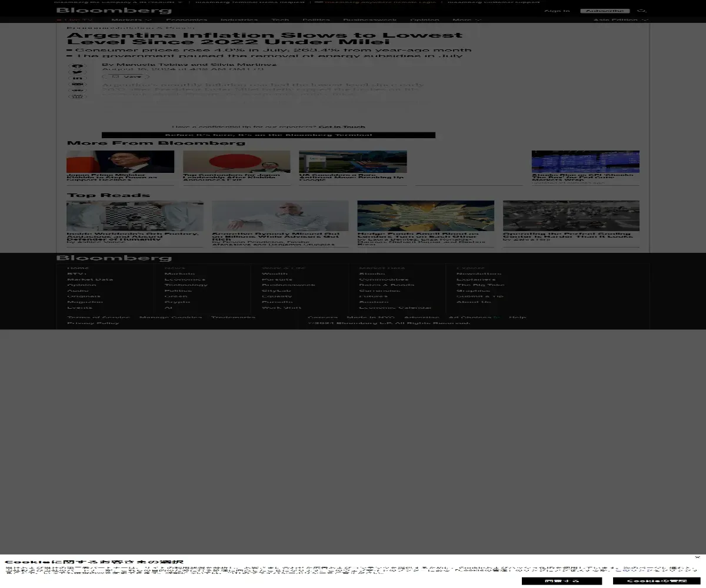Screen dimensions: 706x588
Task: Share article via the email icon
Action: pyautogui.click(x=78, y=85)
